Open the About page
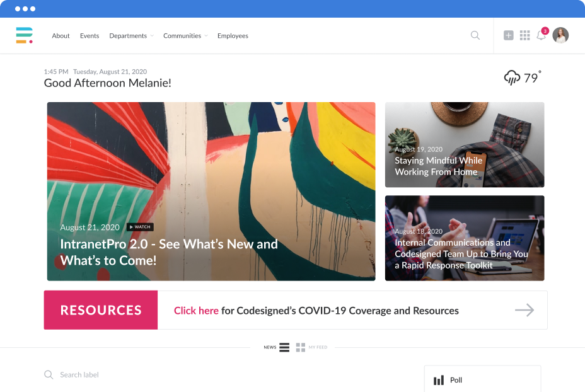This screenshot has height=392, width=585. coord(61,36)
